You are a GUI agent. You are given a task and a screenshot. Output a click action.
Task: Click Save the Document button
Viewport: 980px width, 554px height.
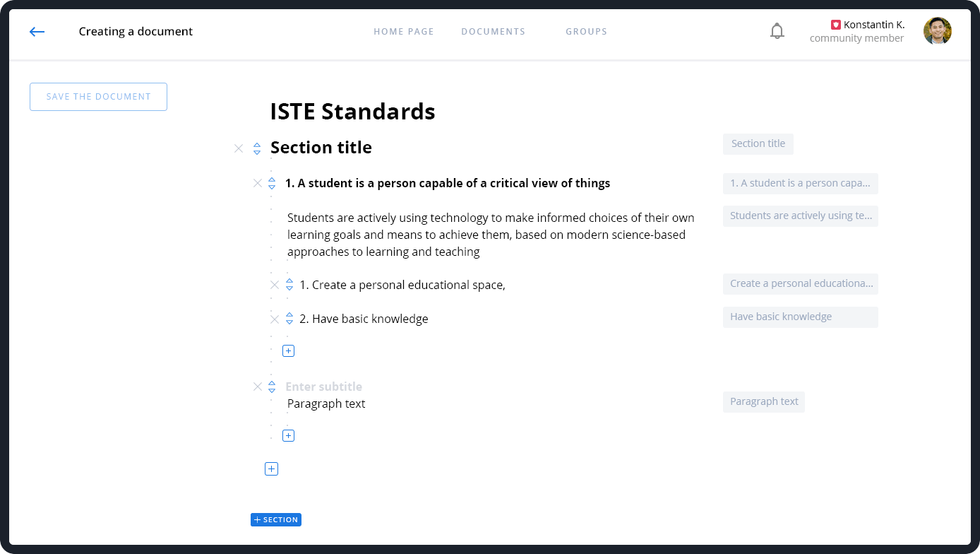98,97
